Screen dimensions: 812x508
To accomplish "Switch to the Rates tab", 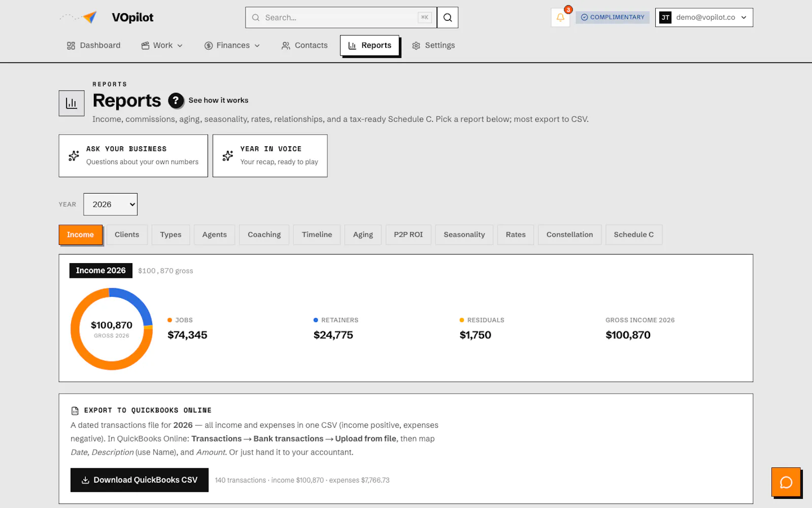I will tap(516, 235).
